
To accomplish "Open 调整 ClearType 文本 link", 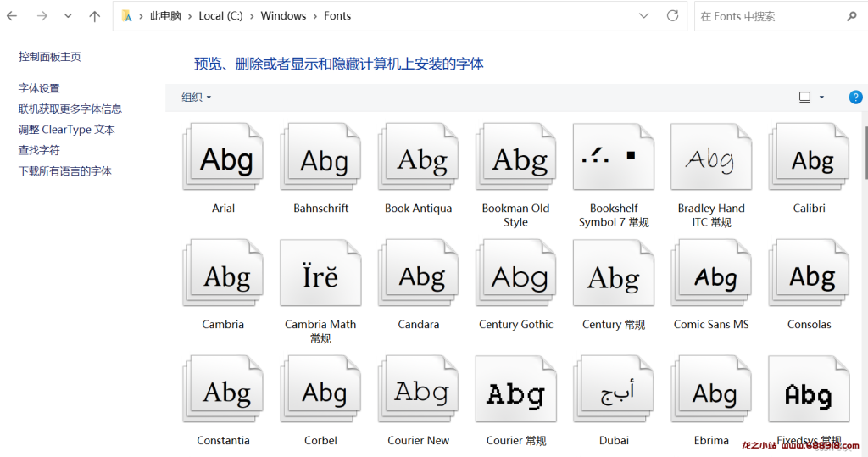I will 66,130.
